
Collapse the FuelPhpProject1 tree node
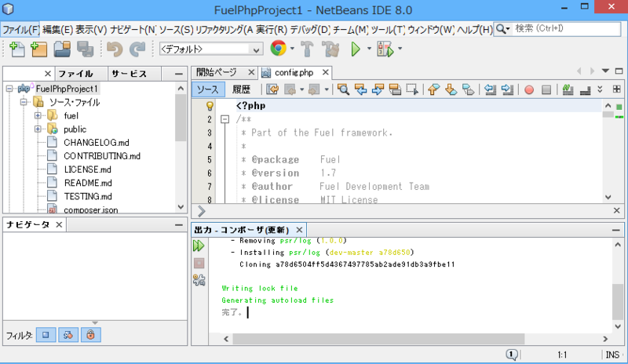[9, 89]
